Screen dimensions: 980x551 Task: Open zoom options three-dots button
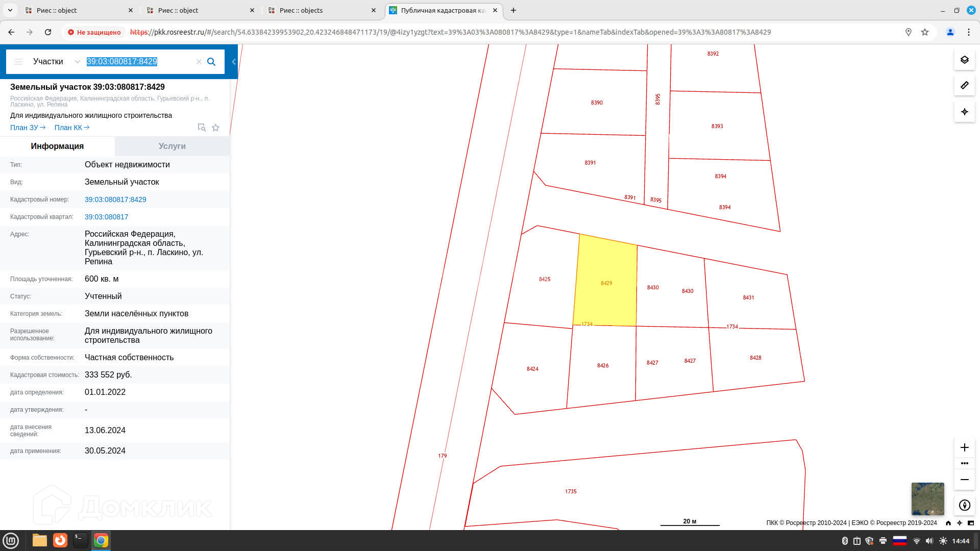[964, 463]
